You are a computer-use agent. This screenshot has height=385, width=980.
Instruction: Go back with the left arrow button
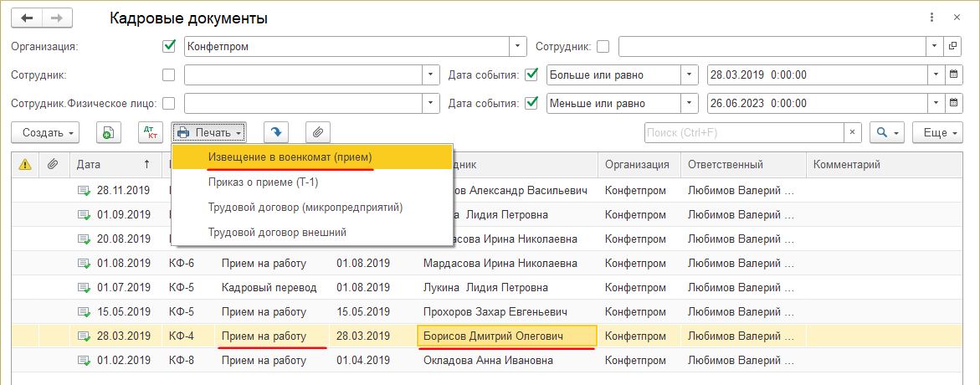(x=26, y=18)
